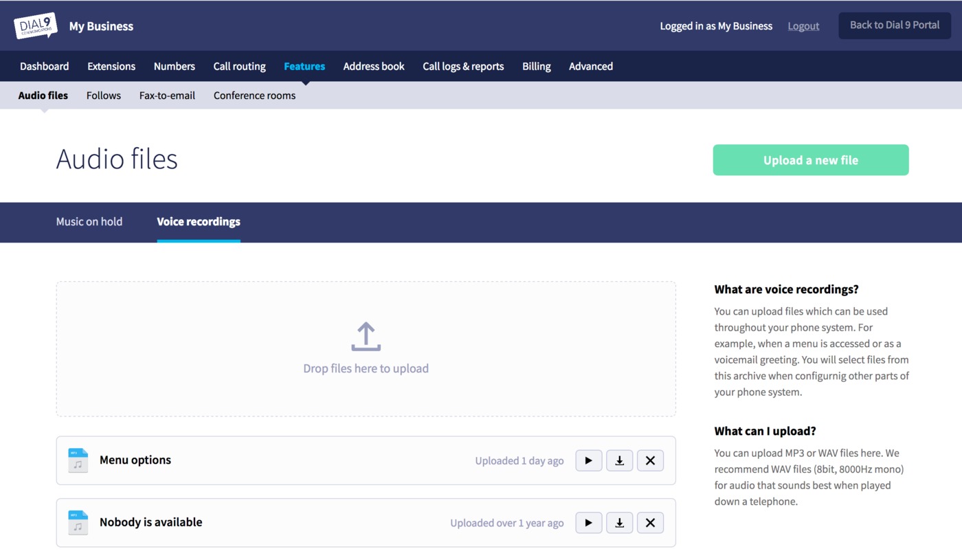Viewport: 962px width, 560px height.
Task: Click 'Uploaded 1 day ago' text
Action: pyautogui.click(x=519, y=460)
